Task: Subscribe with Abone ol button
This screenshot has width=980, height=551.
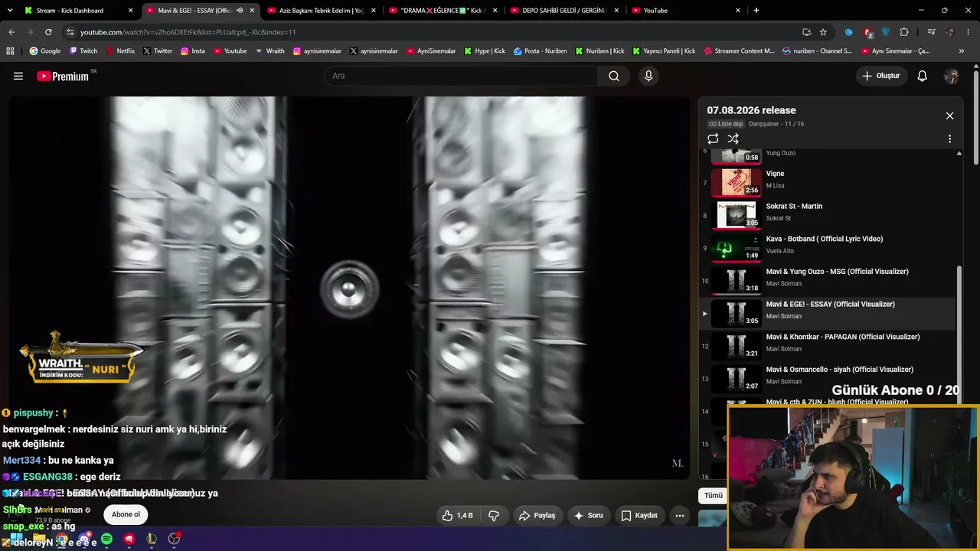Action: pyautogui.click(x=126, y=514)
